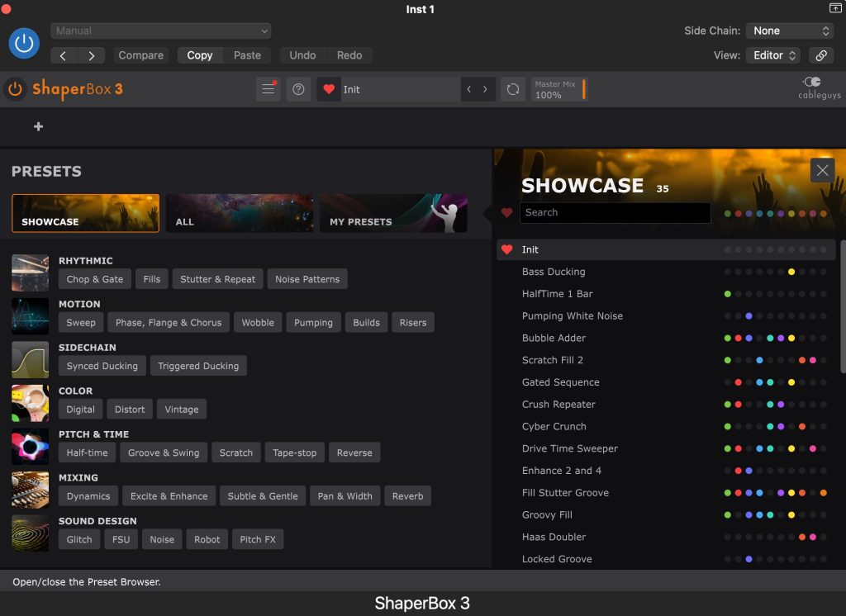Click the cableguys logo

819,88
